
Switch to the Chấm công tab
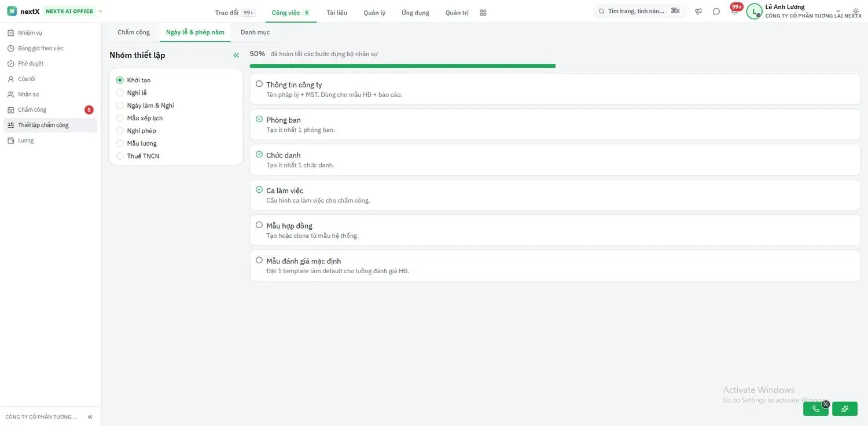click(134, 32)
